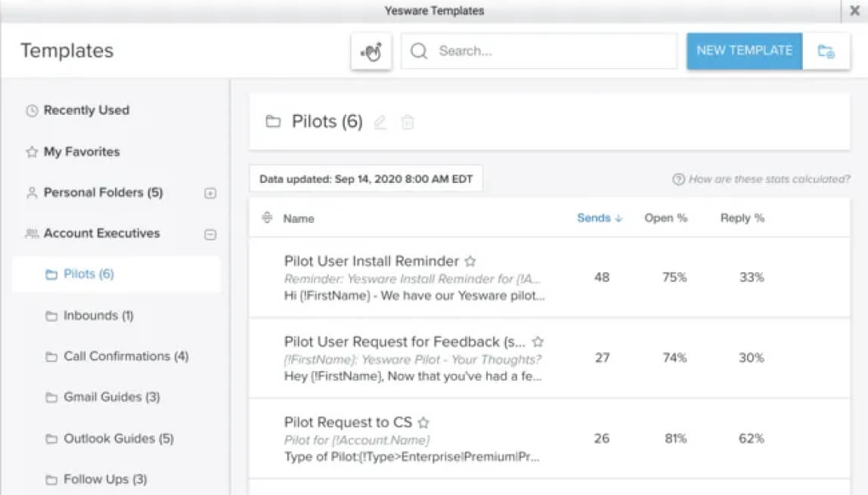
Task: Click the 48 sends value
Action: (x=602, y=277)
